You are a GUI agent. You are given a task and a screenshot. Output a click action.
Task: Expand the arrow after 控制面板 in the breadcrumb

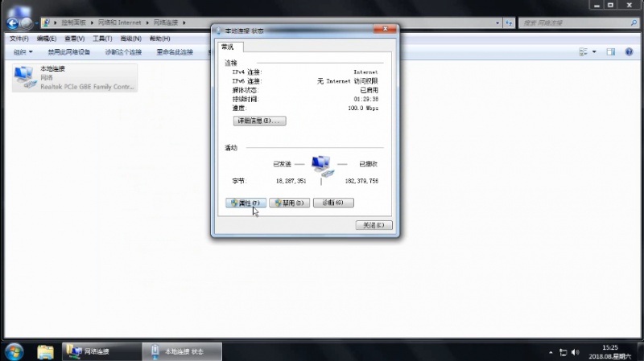tap(92, 23)
